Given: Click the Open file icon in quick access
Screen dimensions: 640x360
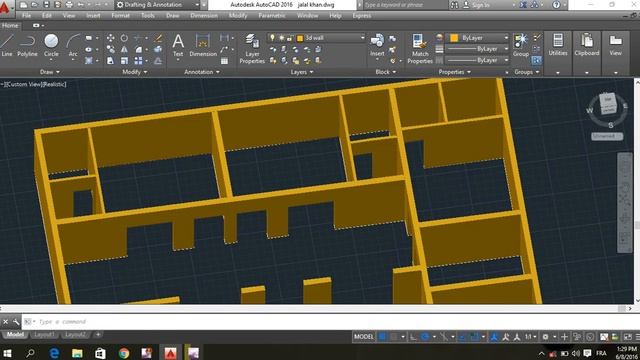Looking at the screenshot, I should tap(35, 5).
